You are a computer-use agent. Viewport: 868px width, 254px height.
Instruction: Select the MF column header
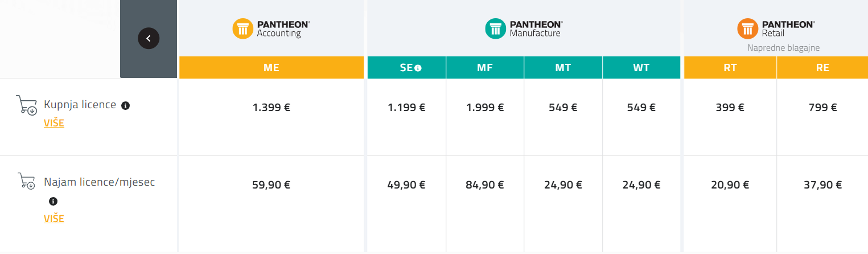485,68
